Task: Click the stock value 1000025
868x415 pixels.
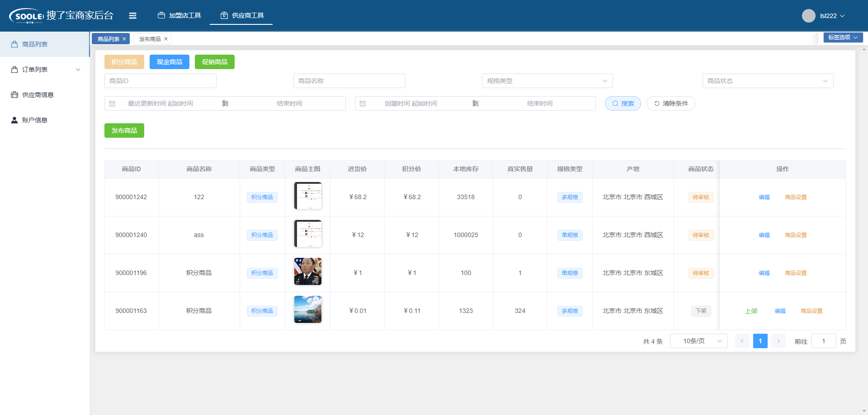Action: tap(466, 235)
